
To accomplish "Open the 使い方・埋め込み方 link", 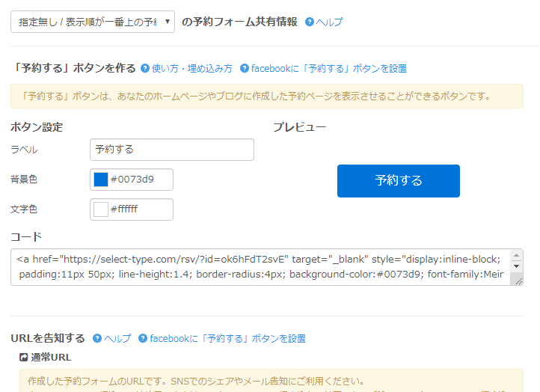I will [192, 68].
